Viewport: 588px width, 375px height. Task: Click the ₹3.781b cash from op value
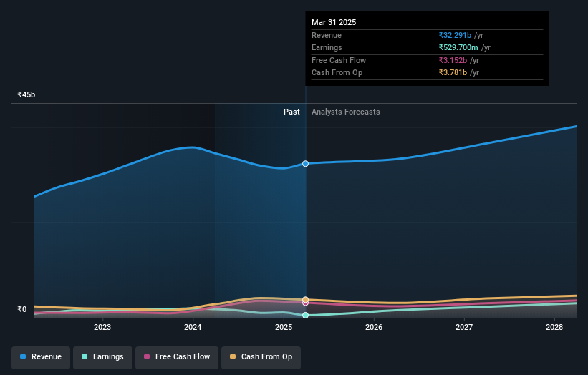click(453, 73)
